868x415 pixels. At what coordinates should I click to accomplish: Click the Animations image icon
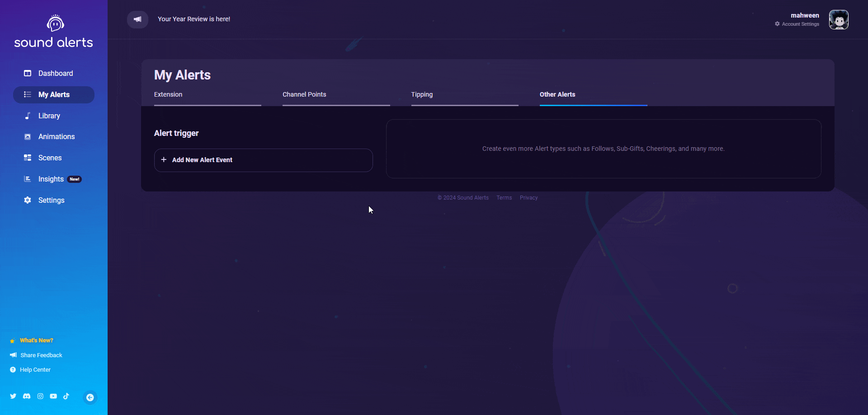click(x=28, y=136)
